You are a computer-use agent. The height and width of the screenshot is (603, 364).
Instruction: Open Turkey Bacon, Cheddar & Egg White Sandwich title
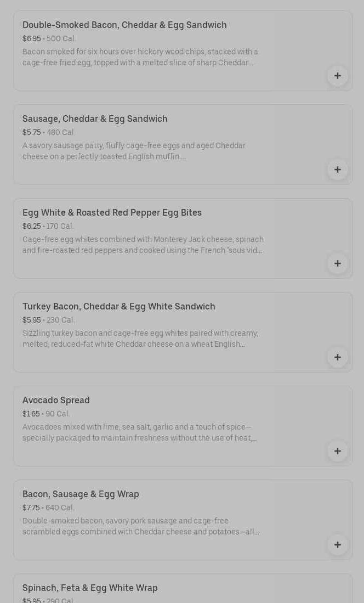click(x=118, y=306)
